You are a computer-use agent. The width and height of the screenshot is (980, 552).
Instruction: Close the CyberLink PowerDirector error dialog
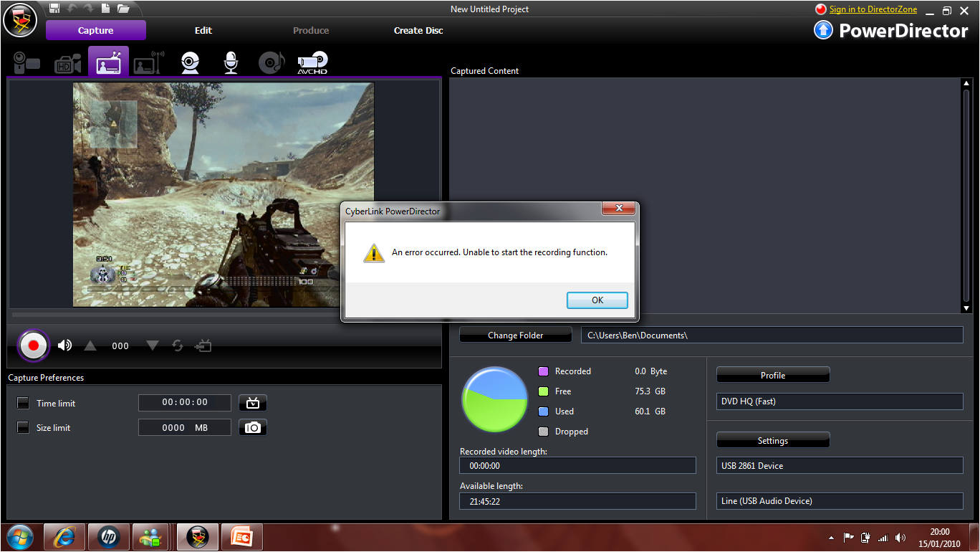point(618,209)
